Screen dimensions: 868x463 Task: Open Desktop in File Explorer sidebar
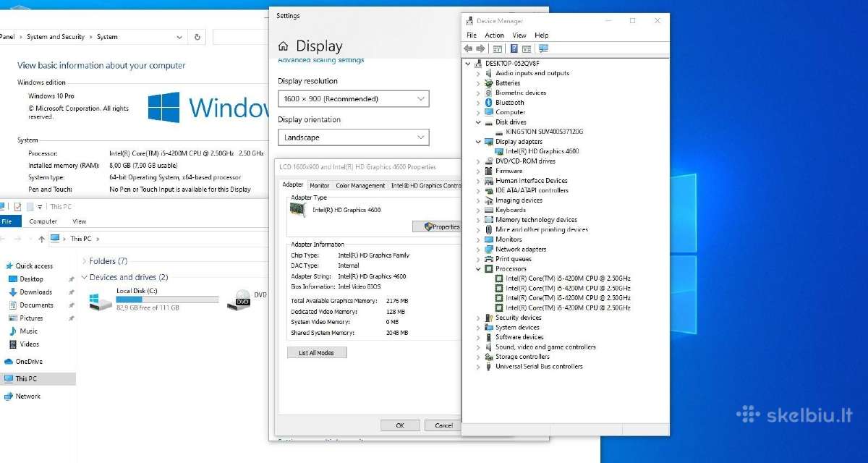pyautogui.click(x=31, y=279)
